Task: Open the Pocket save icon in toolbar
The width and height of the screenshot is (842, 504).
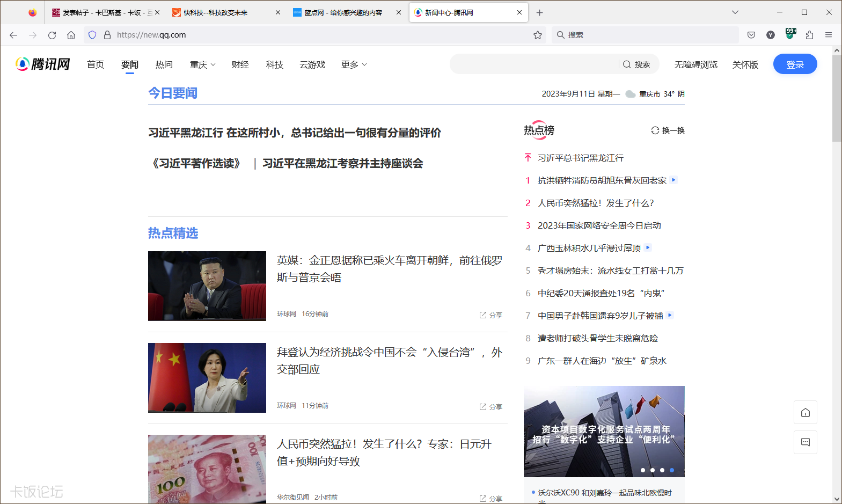Action: pos(751,35)
